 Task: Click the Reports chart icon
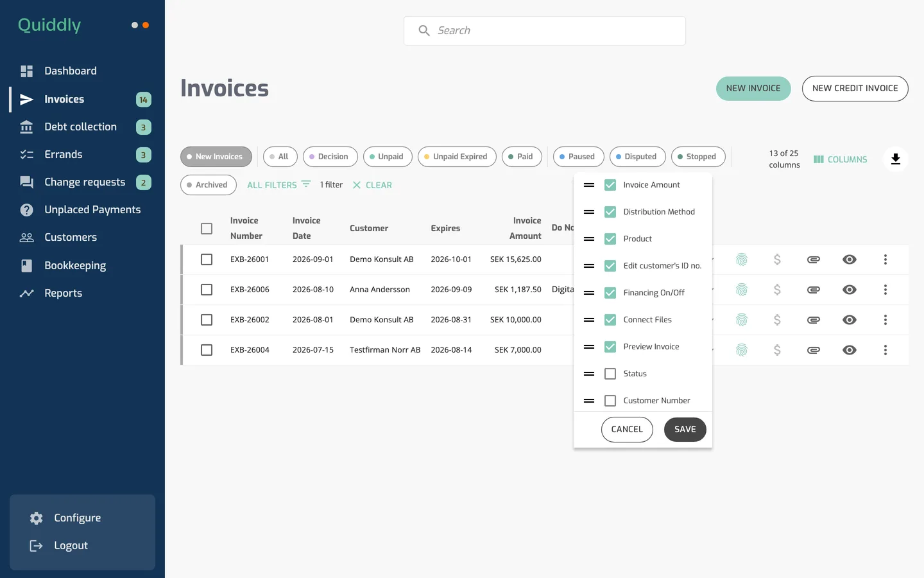coord(26,293)
